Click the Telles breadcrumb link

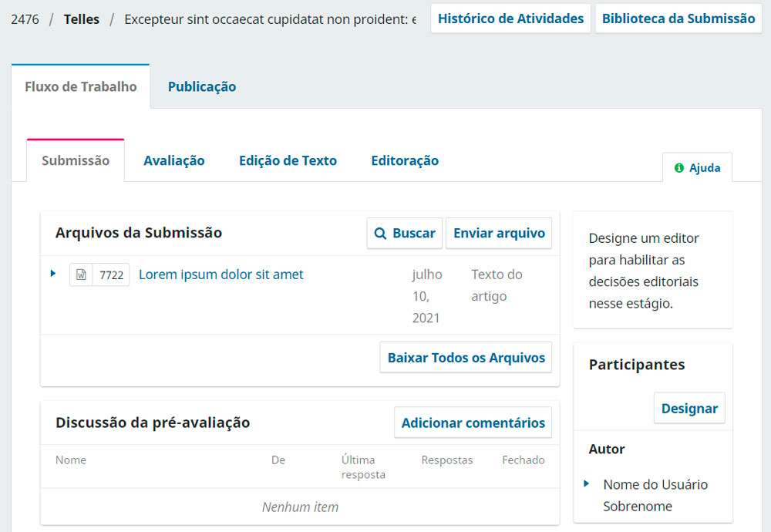[x=82, y=19]
